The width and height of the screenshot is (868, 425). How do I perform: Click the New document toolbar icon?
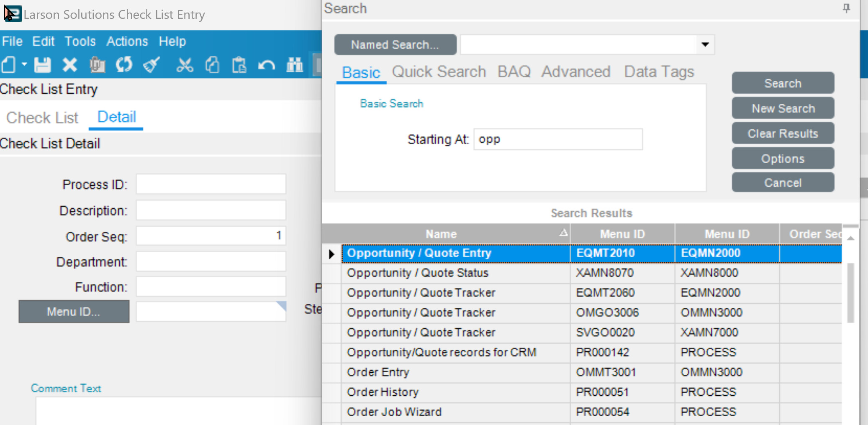(9, 65)
